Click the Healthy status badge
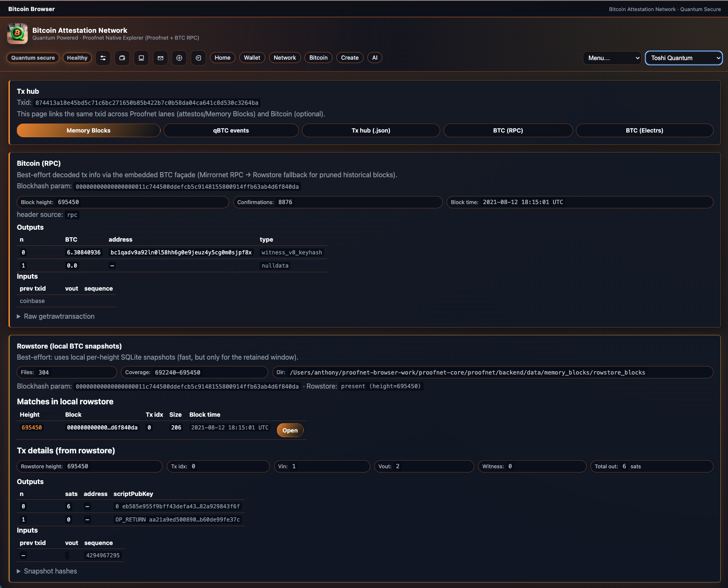728x588 pixels. coord(77,58)
